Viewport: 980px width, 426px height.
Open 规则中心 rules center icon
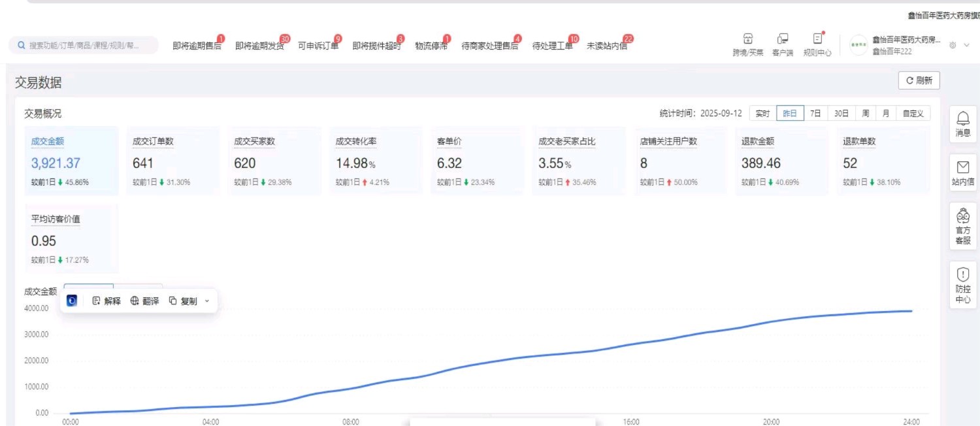pyautogui.click(x=817, y=40)
